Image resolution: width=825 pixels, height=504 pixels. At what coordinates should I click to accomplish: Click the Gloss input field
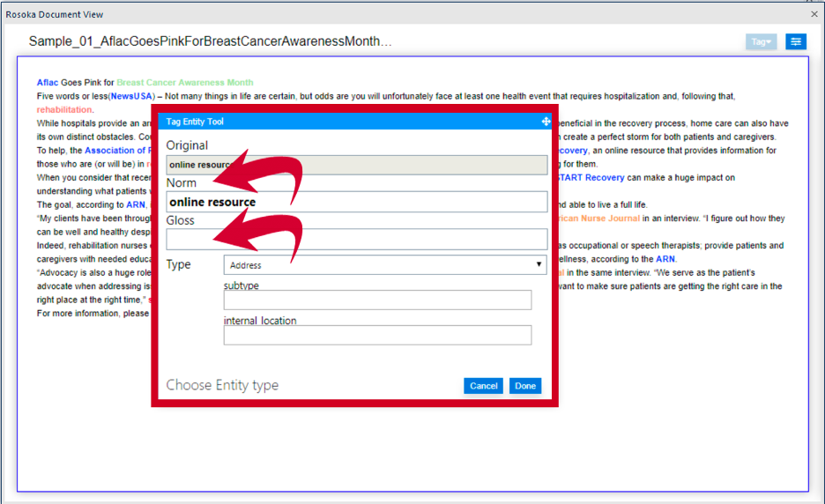(x=357, y=240)
